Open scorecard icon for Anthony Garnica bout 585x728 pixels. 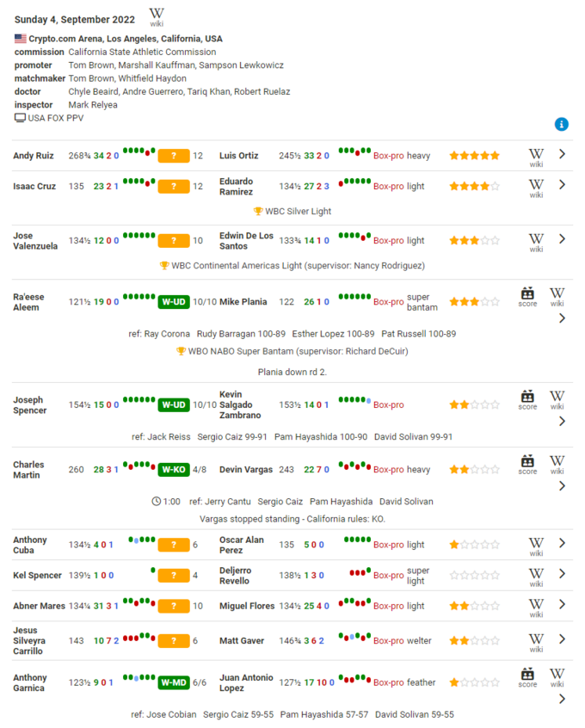click(527, 677)
